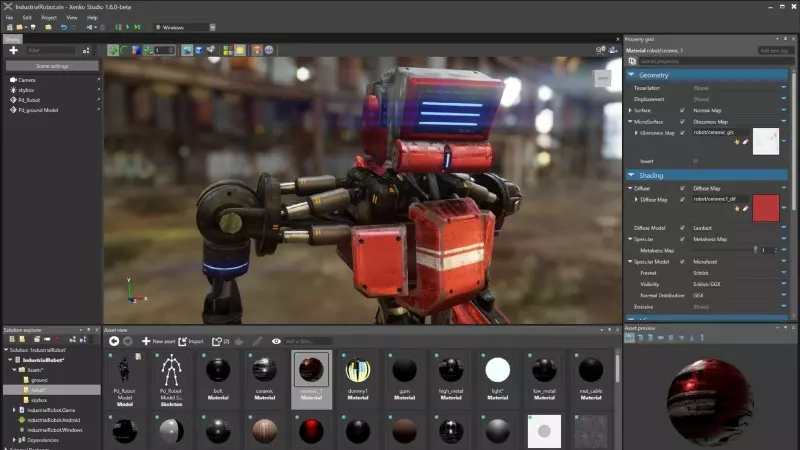Screen dimensions: 800x450
Task: Click the Import button
Action: point(191,341)
